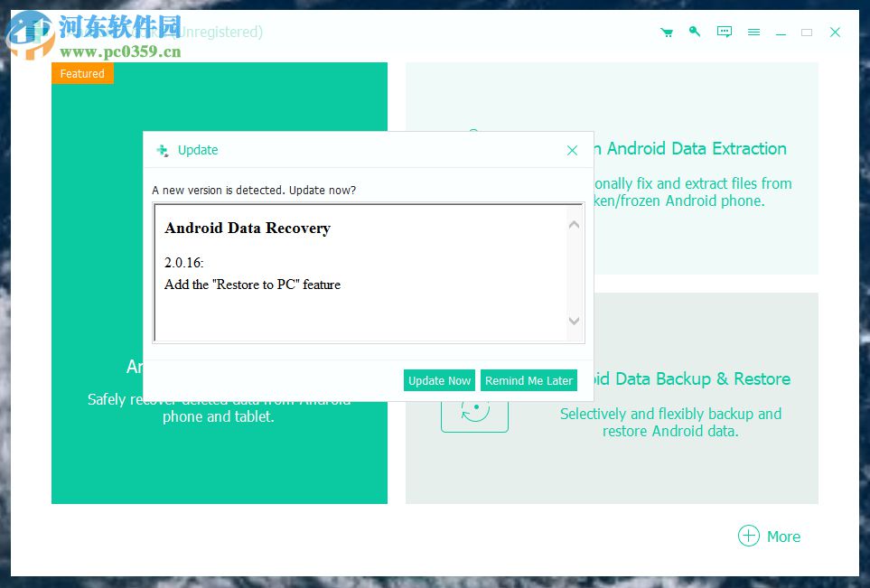
Task: Open the feedback message bubble icon
Action: (x=724, y=32)
